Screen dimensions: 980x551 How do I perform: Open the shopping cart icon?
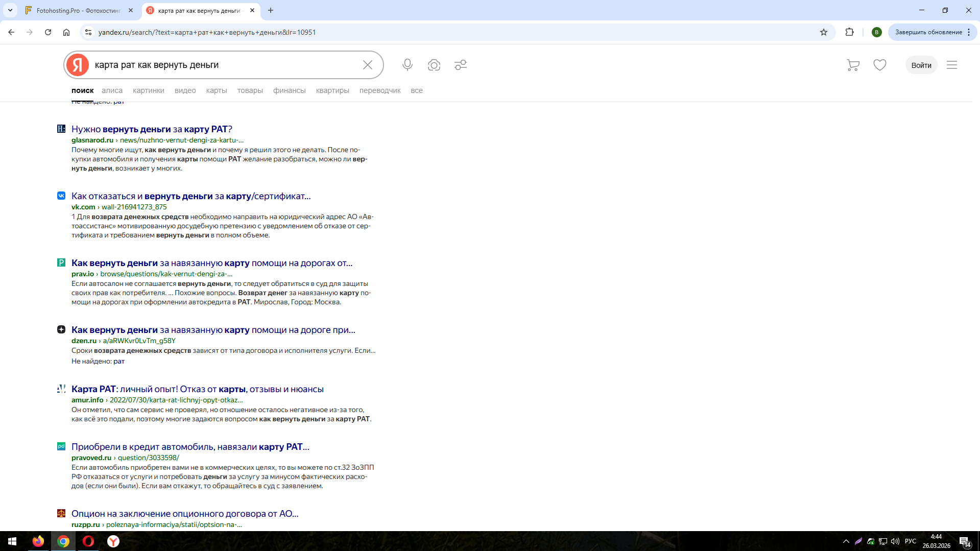(852, 65)
